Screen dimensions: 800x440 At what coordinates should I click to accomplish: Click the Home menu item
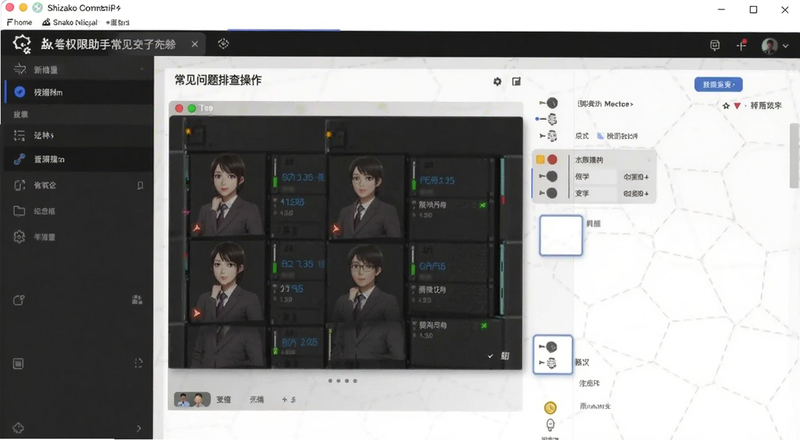click(19, 22)
